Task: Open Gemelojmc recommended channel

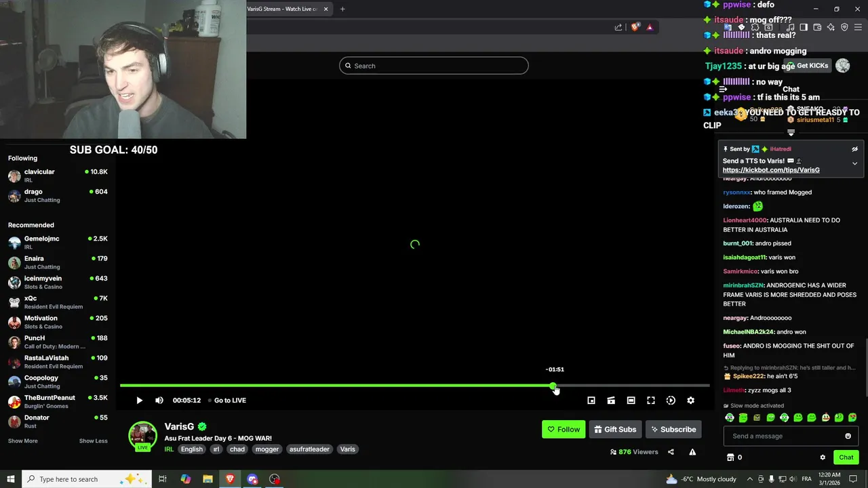Action: pos(58,243)
